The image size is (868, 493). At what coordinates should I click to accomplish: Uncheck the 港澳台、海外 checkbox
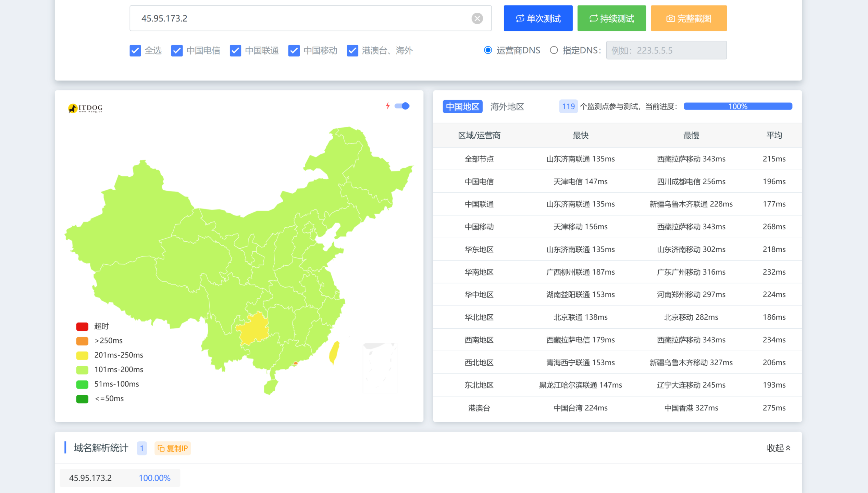point(352,50)
